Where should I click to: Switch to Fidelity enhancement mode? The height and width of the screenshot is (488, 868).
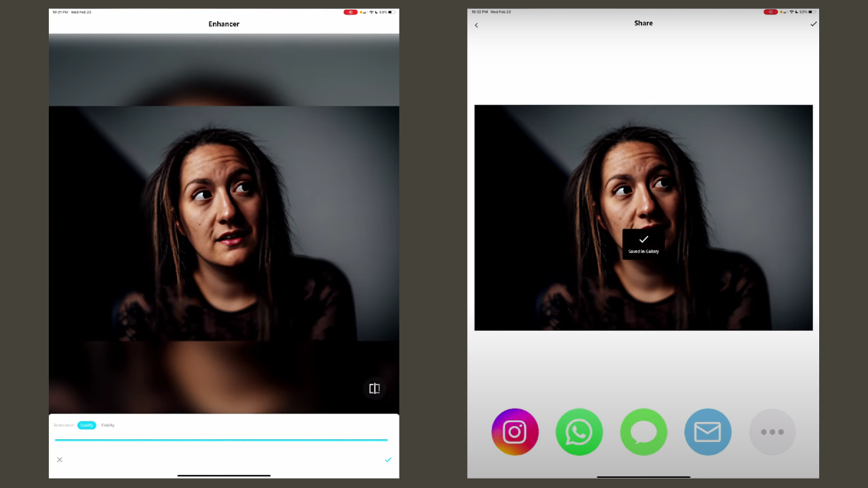pos(108,425)
